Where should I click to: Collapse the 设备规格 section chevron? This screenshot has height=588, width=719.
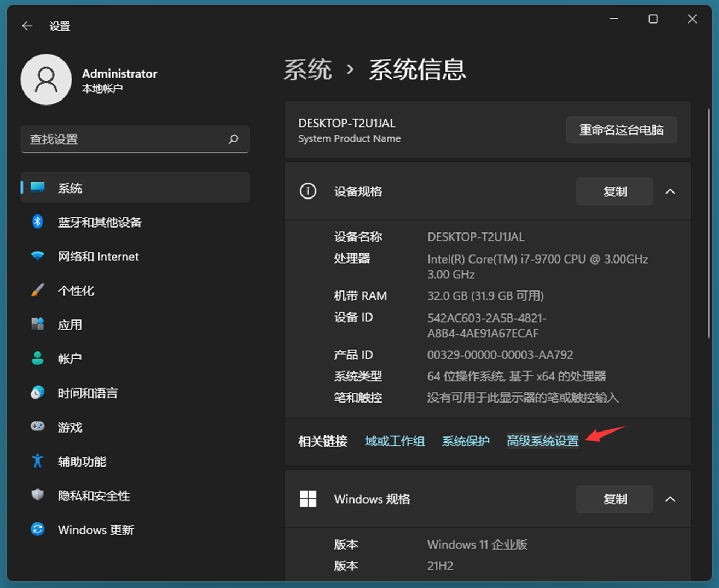(x=670, y=191)
